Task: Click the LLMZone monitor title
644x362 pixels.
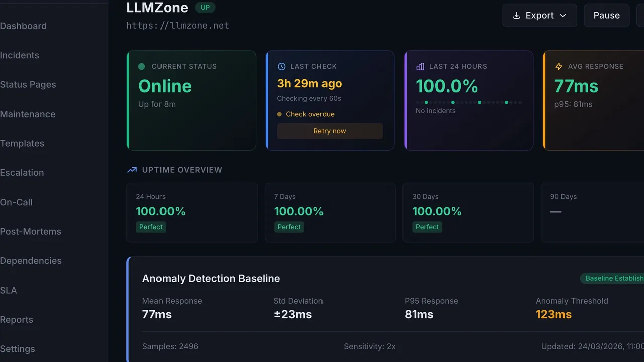Action: pos(157,7)
